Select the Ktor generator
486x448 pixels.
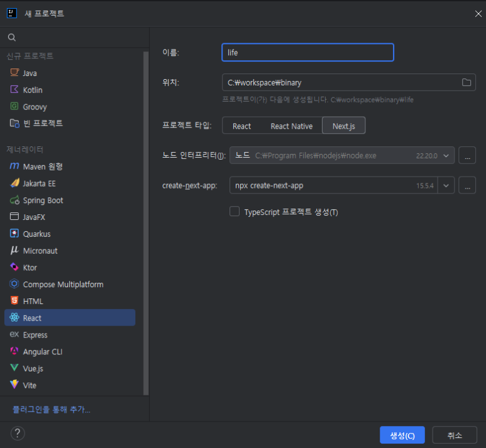[x=70, y=268]
